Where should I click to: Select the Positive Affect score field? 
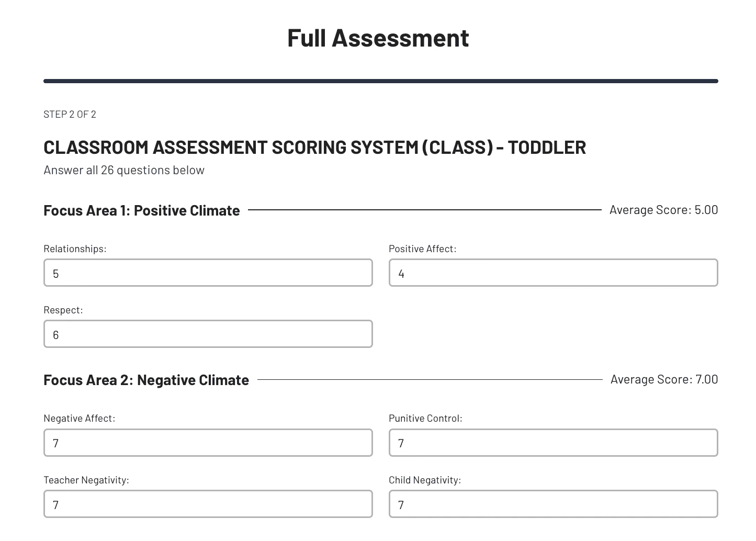pos(553,273)
